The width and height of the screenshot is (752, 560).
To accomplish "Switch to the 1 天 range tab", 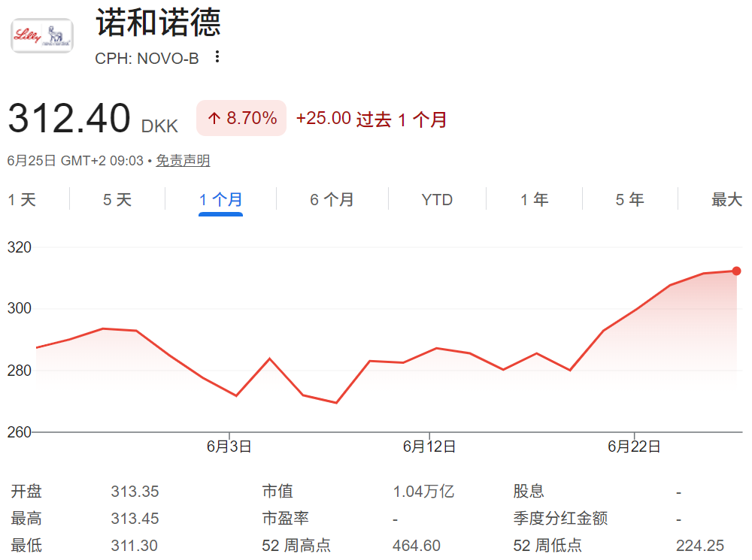I will point(22,199).
